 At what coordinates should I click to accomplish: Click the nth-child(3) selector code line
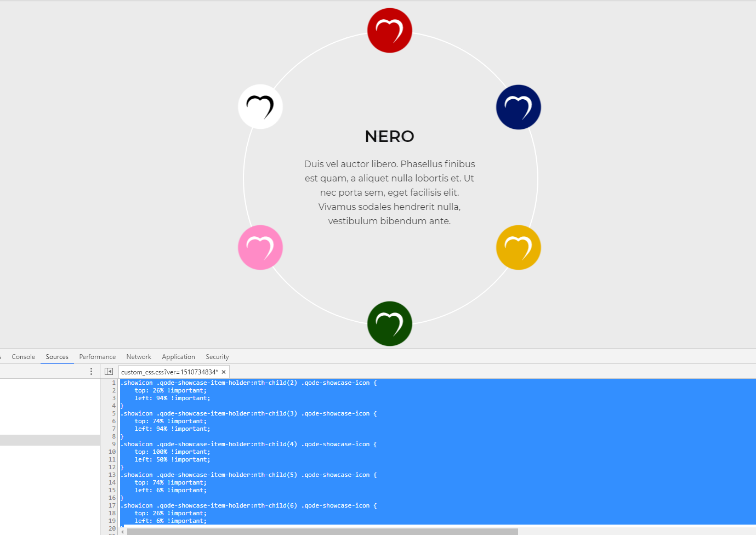(x=248, y=413)
